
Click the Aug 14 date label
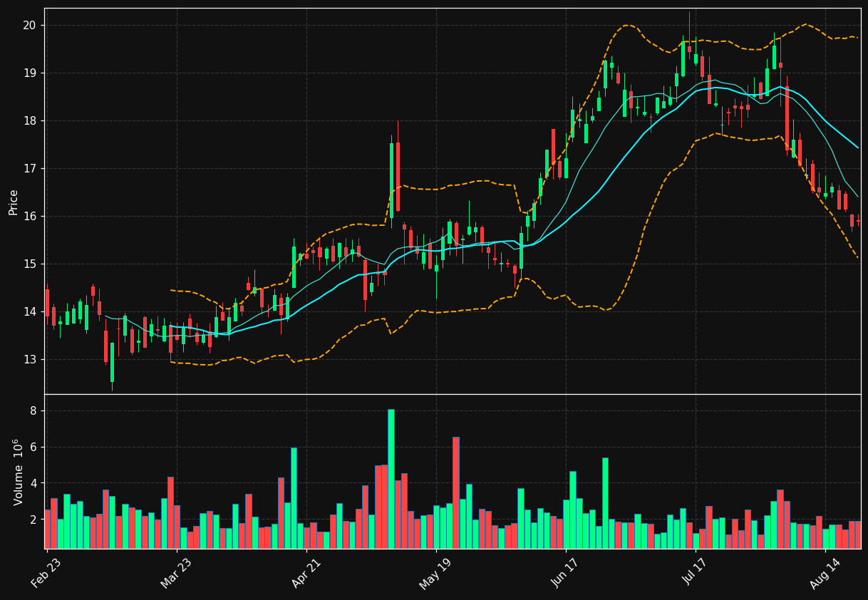tap(825, 573)
